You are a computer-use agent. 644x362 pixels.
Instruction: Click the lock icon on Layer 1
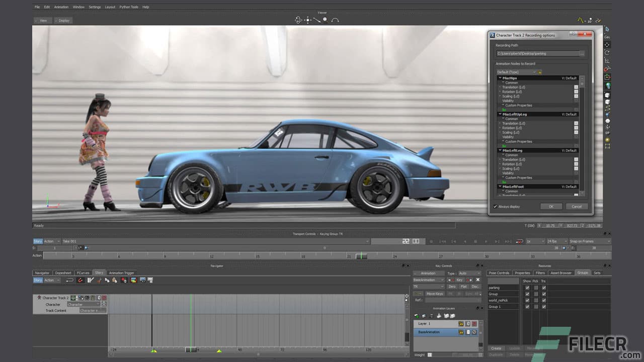461,324
